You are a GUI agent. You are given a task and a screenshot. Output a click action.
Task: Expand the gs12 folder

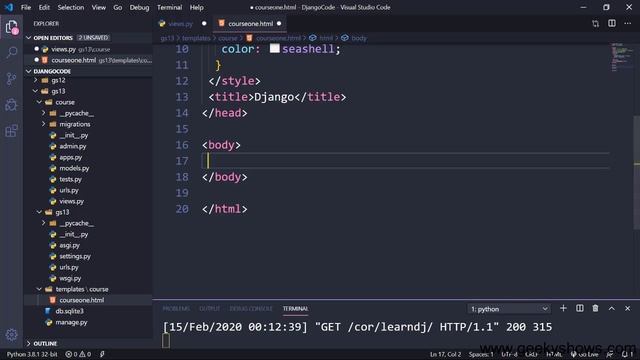coord(58,80)
